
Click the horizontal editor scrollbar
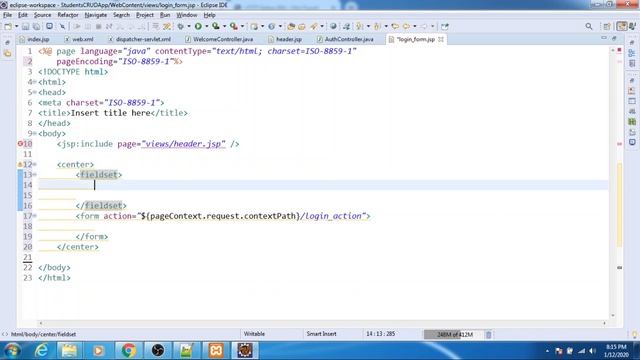coord(322,323)
